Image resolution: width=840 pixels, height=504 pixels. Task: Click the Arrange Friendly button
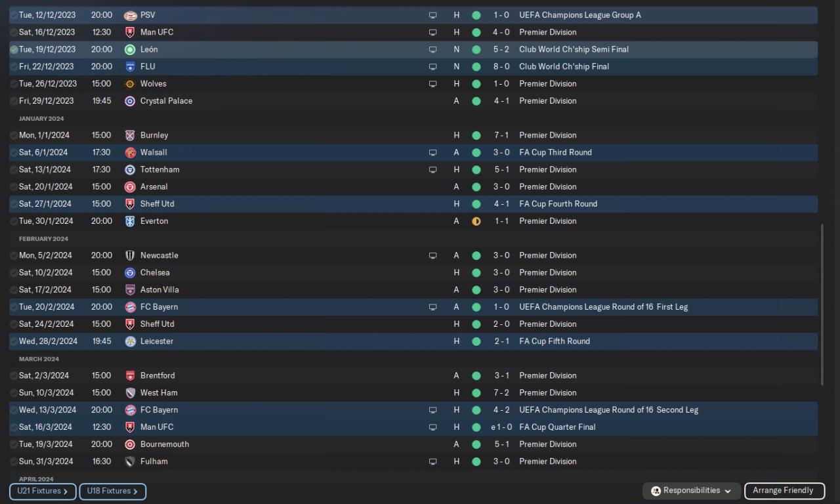[x=784, y=490]
